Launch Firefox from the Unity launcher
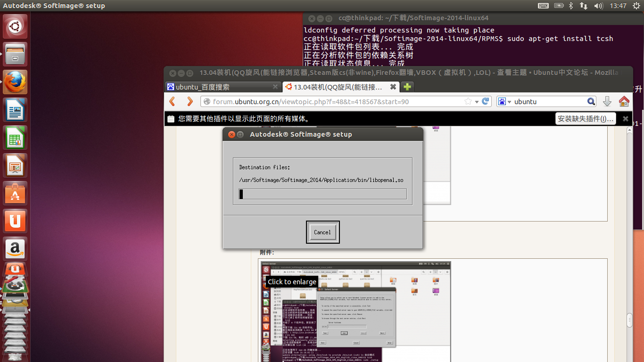Screen dimensions: 644x362 click(16, 82)
